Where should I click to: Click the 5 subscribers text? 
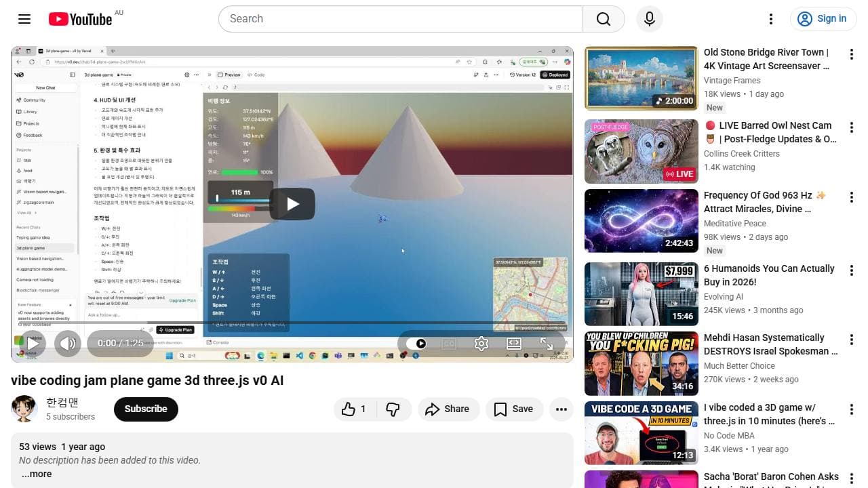tap(71, 417)
